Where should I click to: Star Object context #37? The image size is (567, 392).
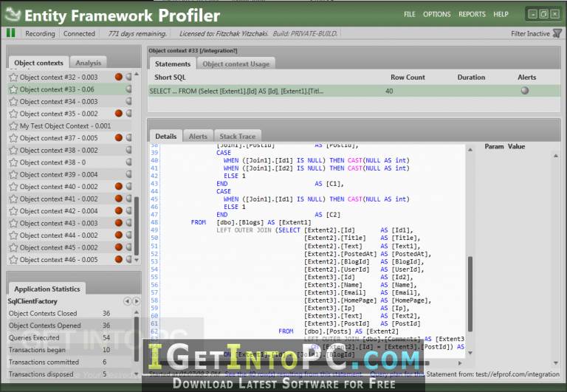coord(14,138)
